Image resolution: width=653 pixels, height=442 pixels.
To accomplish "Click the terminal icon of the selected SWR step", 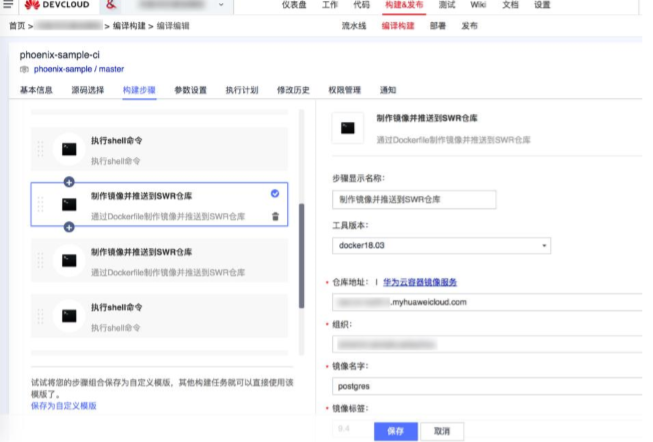I will pyautogui.click(x=69, y=205).
